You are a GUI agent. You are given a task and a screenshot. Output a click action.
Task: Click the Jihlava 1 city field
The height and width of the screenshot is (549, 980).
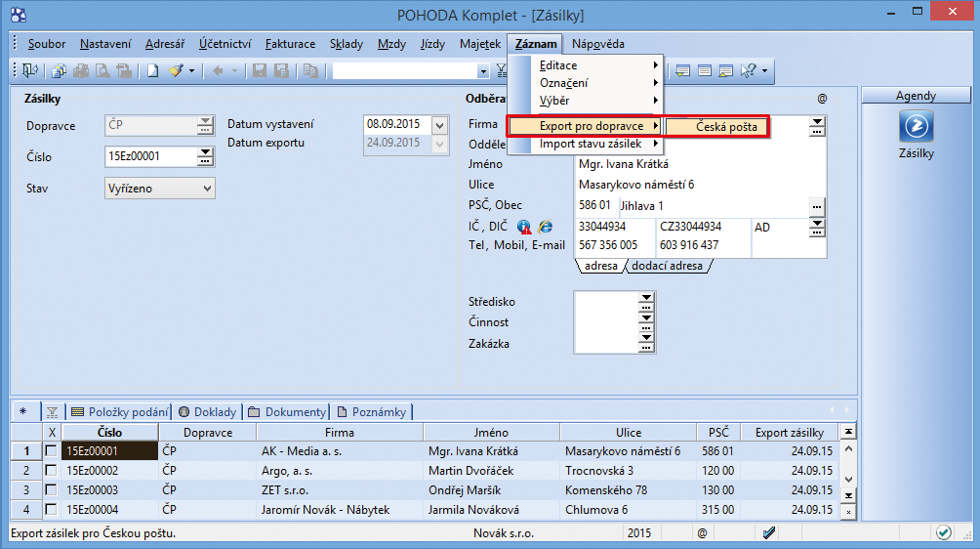click(713, 206)
